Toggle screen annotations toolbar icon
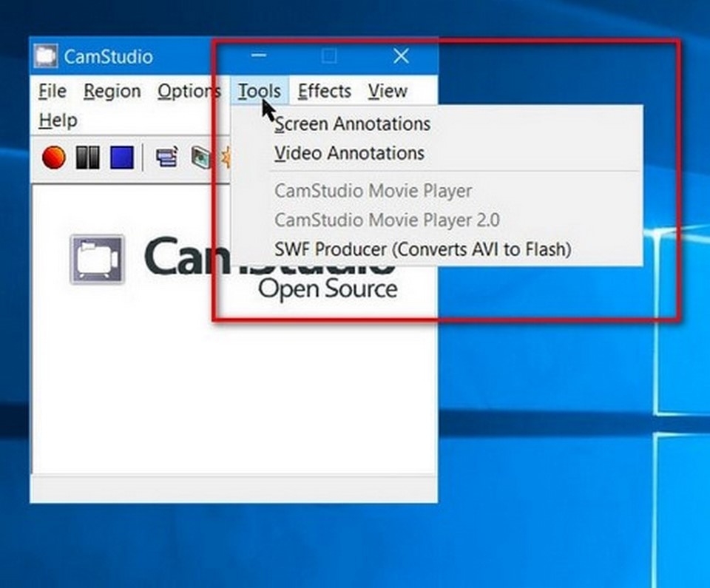The image size is (710, 588). [x=167, y=158]
